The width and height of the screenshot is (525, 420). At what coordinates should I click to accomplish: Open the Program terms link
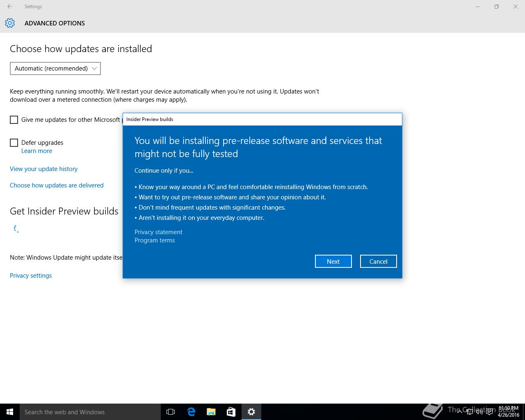click(155, 240)
